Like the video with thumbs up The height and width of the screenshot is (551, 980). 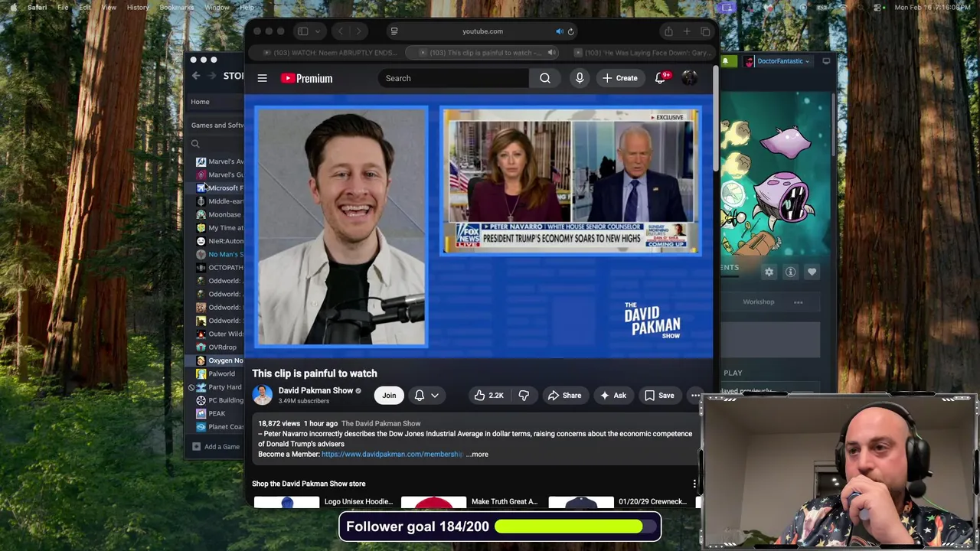coord(488,396)
